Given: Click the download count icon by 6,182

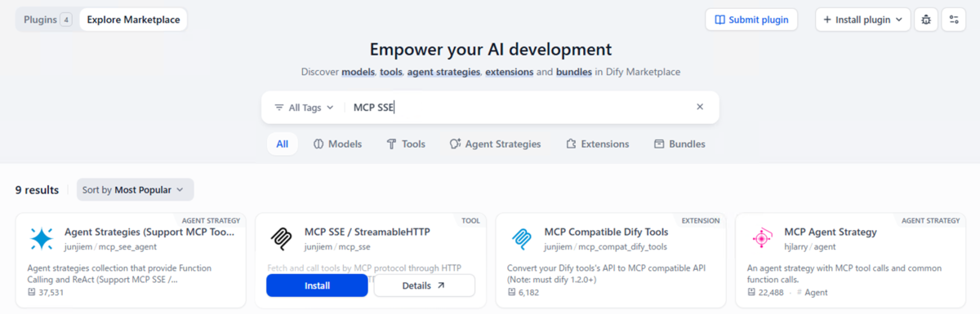Looking at the screenshot, I should click(x=511, y=292).
